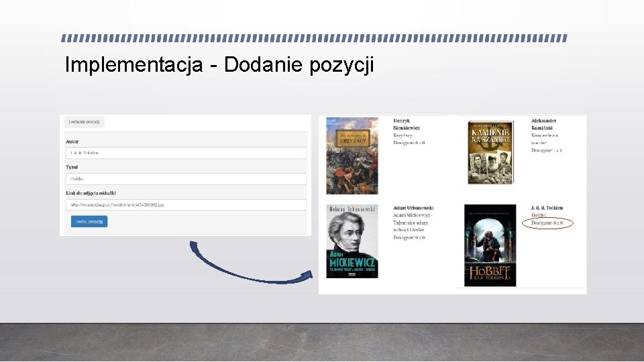Click the 'Tytuł' field label

pos(72,167)
